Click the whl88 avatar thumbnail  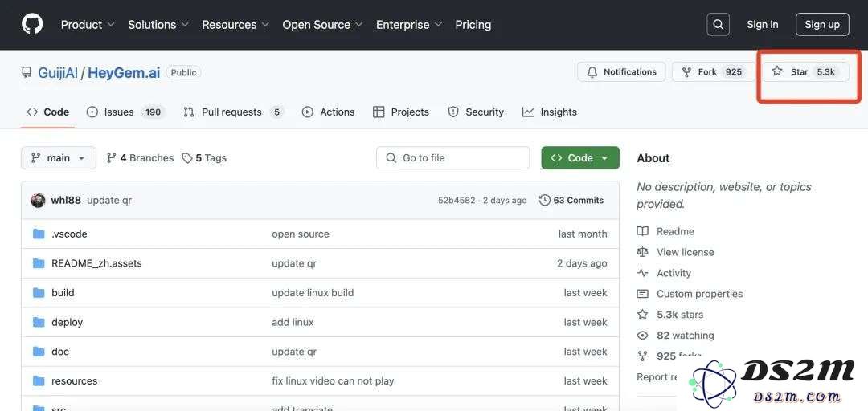(39, 200)
